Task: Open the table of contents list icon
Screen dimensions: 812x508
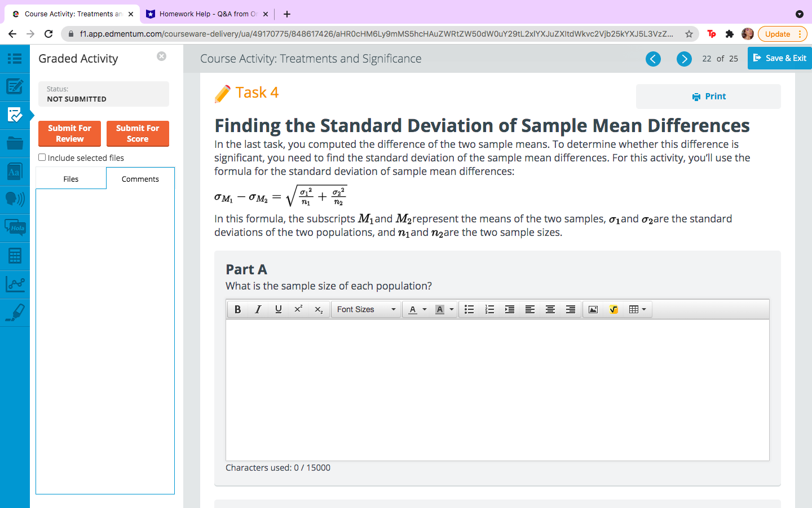Action: (15, 58)
